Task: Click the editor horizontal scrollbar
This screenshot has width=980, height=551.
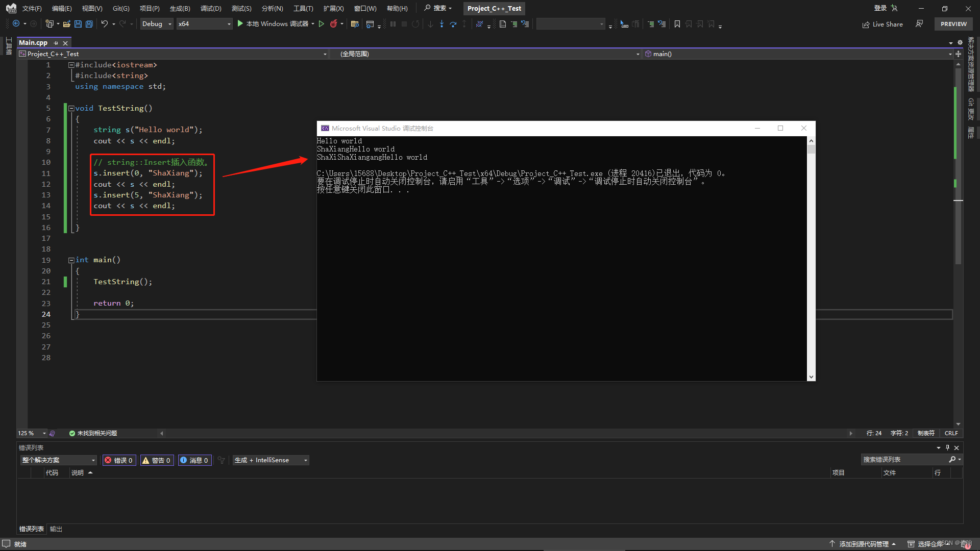Action: click(506, 433)
